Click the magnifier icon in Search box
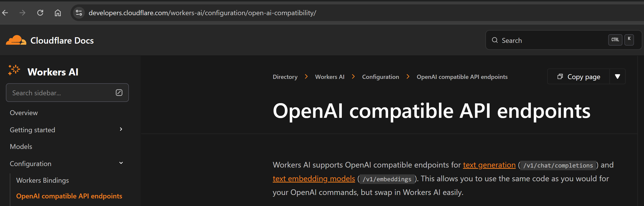 coord(495,40)
